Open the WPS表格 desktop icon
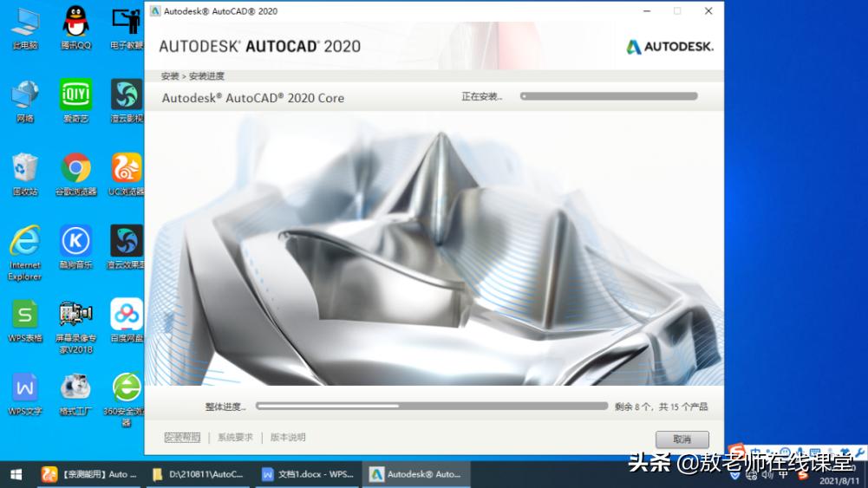868x488 pixels. coord(25,321)
